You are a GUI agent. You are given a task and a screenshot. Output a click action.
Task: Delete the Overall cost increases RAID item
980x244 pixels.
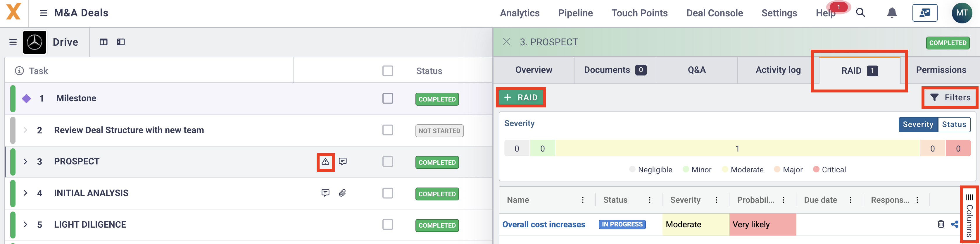coord(941,224)
